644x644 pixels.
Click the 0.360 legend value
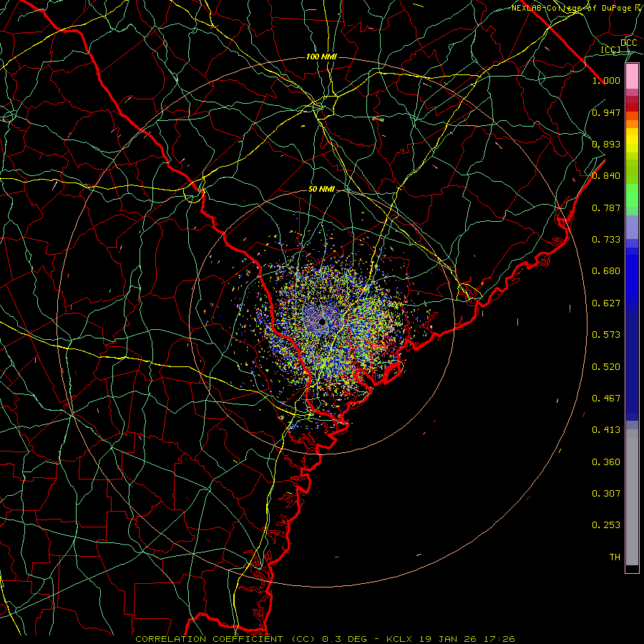(x=606, y=462)
